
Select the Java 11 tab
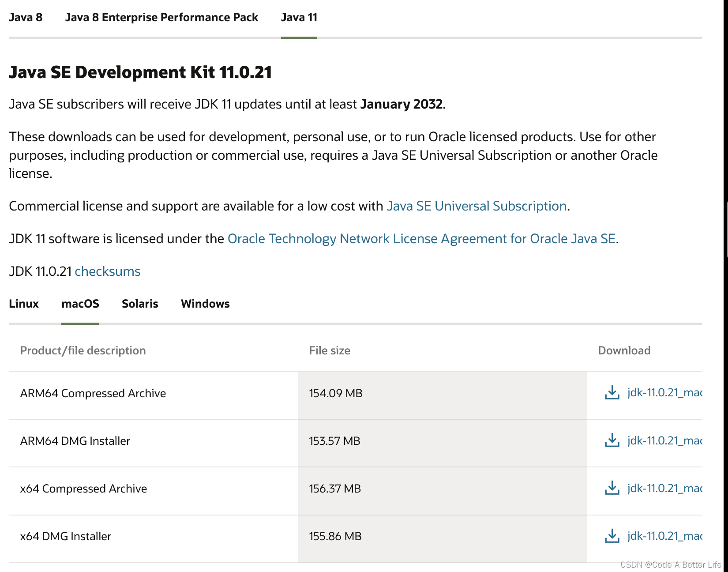(x=299, y=18)
